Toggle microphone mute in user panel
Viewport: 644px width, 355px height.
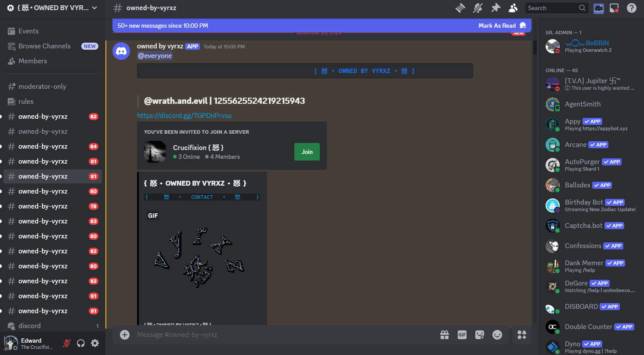coord(67,343)
